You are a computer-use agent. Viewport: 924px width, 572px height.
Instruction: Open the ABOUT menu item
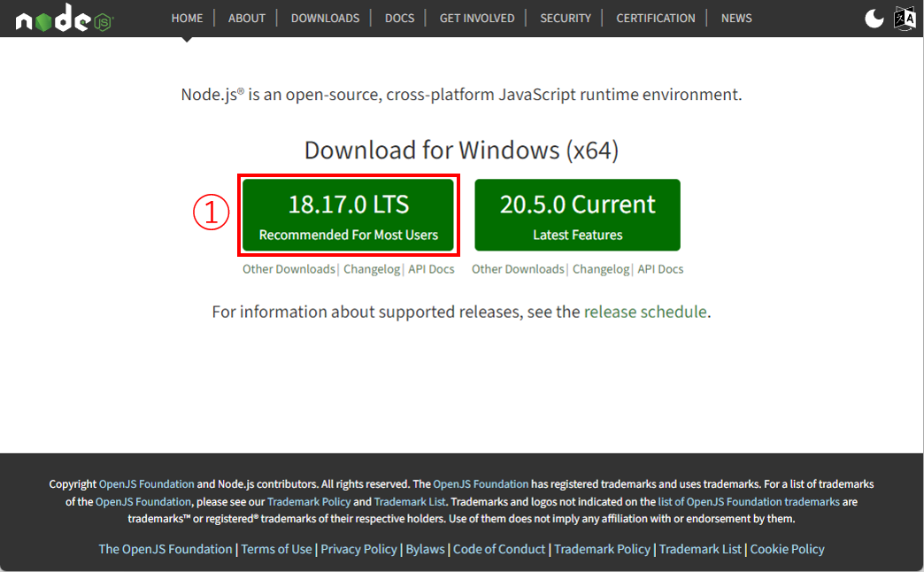click(x=246, y=18)
